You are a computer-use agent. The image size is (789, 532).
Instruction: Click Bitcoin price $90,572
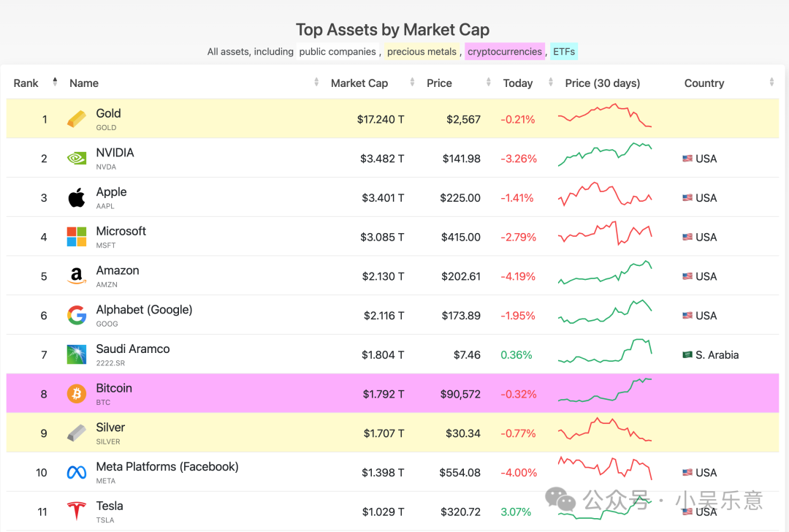tap(460, 394)
